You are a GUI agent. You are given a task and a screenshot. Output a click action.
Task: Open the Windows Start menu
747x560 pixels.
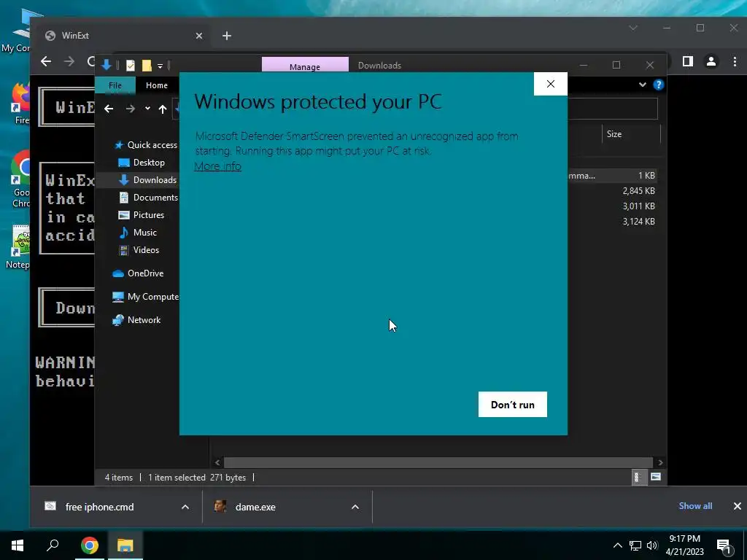[18, 545]
